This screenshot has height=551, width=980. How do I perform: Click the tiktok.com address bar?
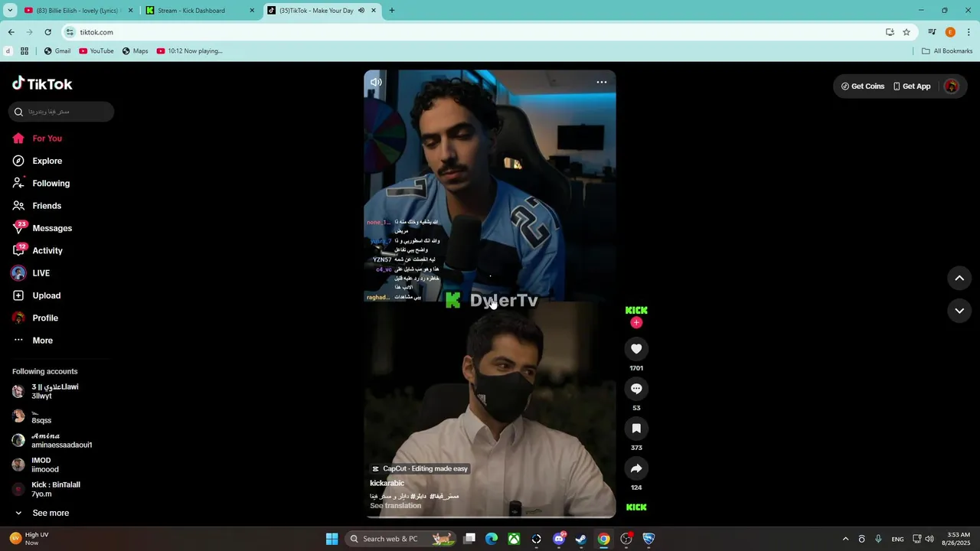tap(475, 32)
